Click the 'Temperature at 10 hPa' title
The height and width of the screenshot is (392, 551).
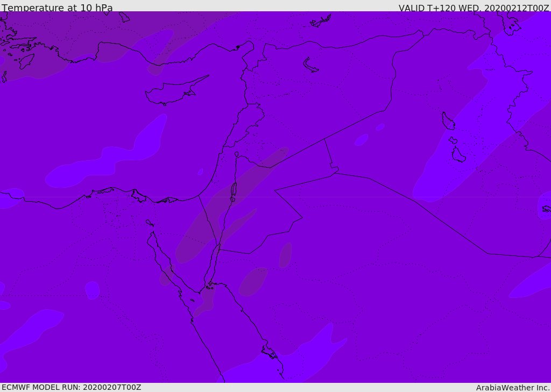(x=57, y=8)
